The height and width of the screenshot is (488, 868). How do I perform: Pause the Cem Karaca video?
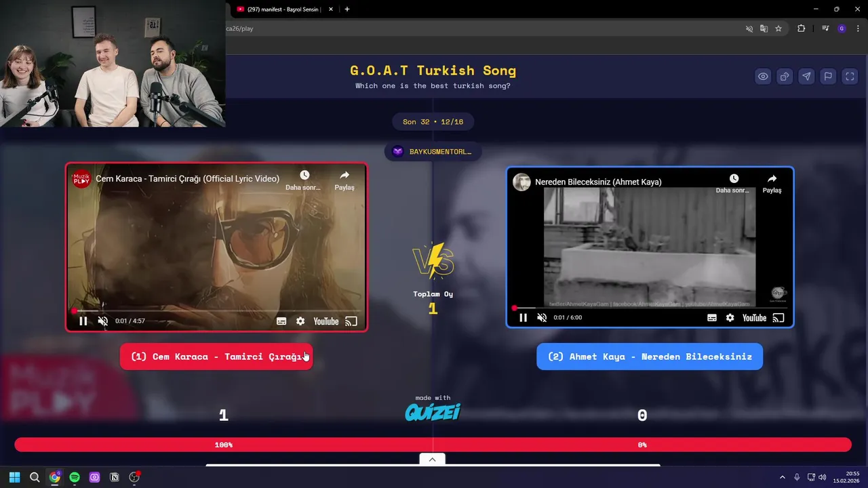pyautogui.click(x=83, y=321)
